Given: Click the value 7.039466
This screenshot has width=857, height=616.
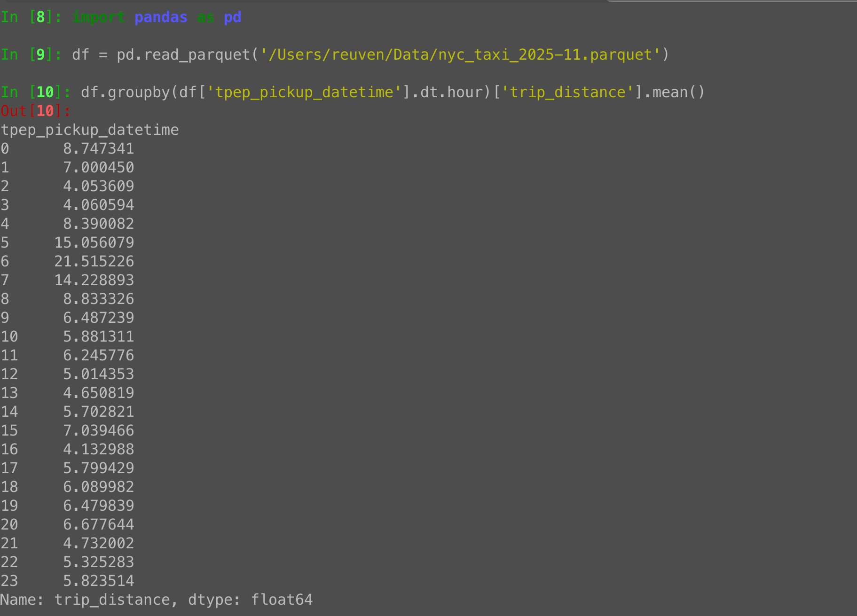Looking at the screenshot, I should pyautogui.click(x=99, y=431).
